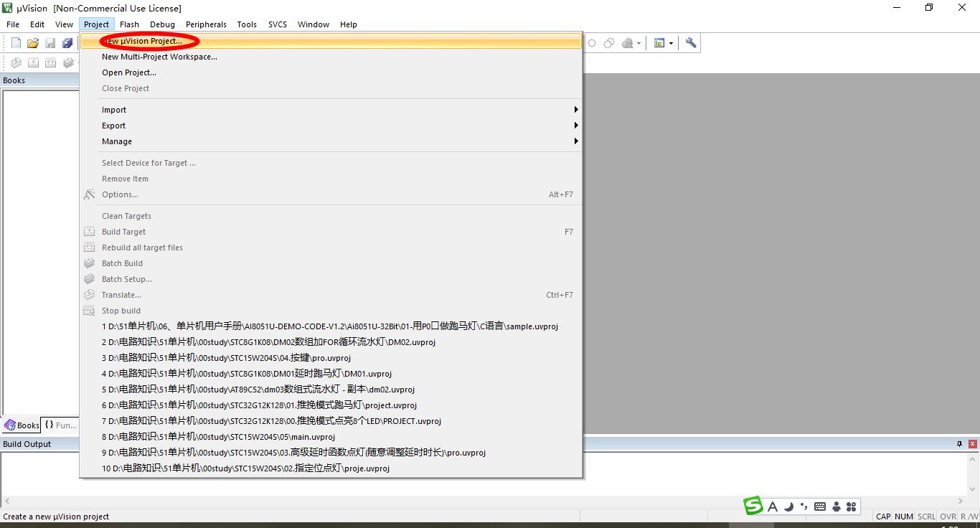This screenshot has width=980, height=528.
Task: Click the Open file folder icon
Action: coord(33,43)
